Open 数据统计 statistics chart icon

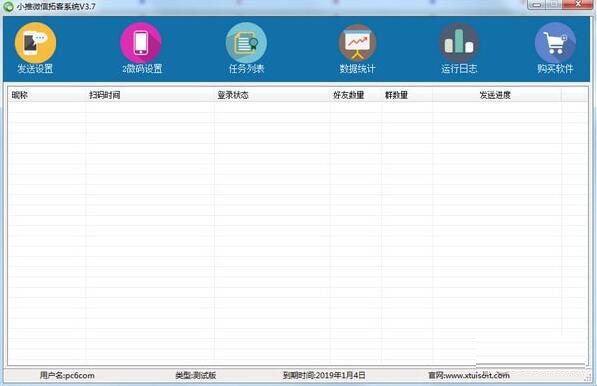357,43
